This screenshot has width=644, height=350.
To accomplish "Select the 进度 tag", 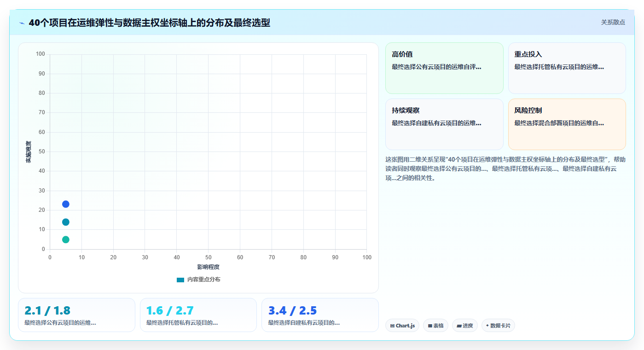I will [465, 326].
